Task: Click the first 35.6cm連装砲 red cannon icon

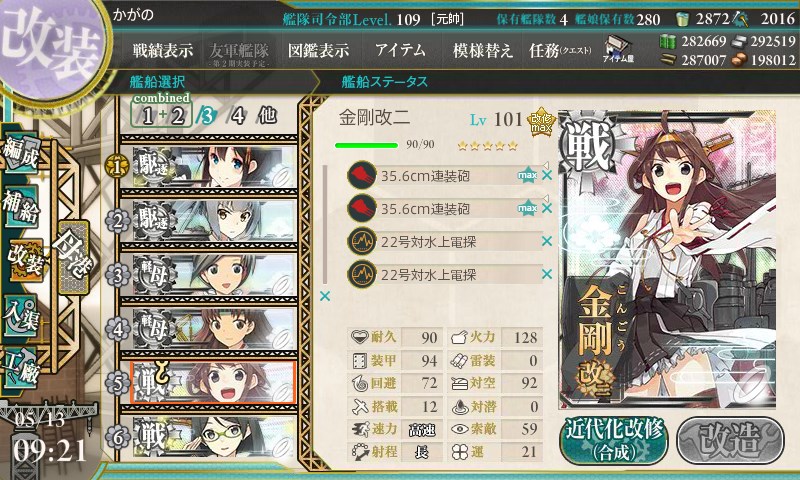Action: [362, 175]
